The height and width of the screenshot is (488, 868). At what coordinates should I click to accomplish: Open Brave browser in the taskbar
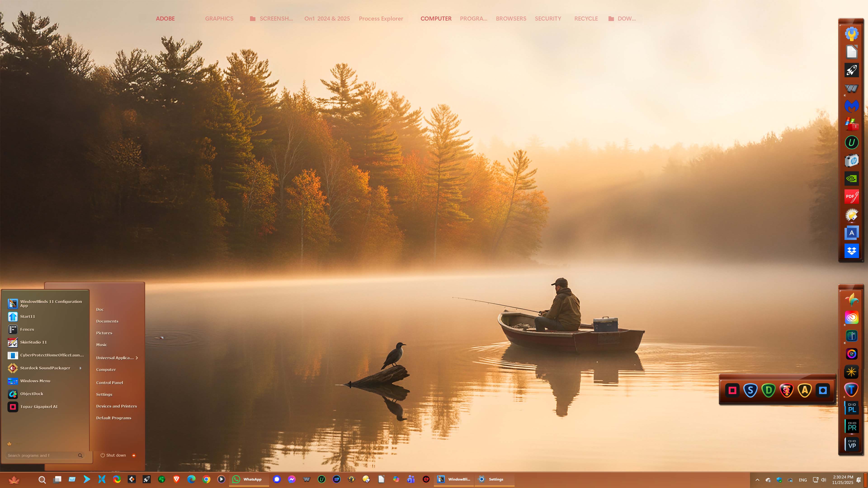tap(176, 479)
